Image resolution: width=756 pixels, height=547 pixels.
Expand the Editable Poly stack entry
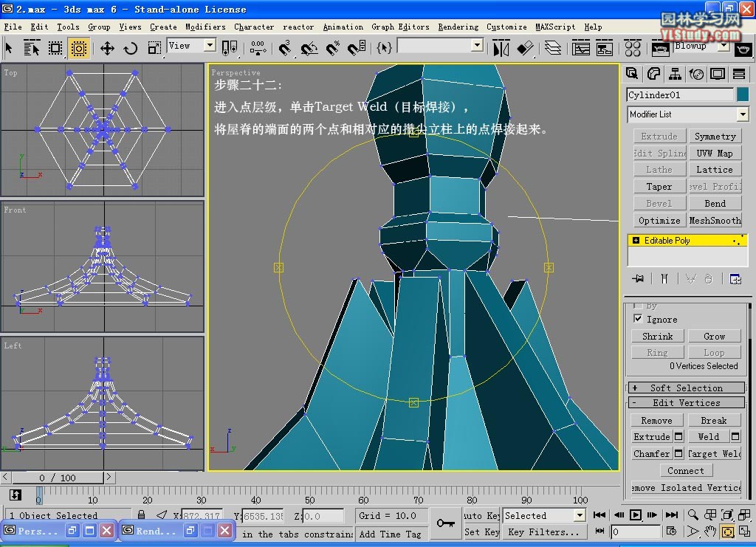click(636, 241)
